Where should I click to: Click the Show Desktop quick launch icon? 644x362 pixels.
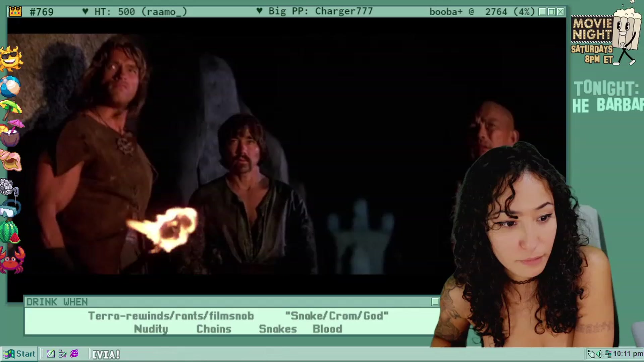point(51,354)
